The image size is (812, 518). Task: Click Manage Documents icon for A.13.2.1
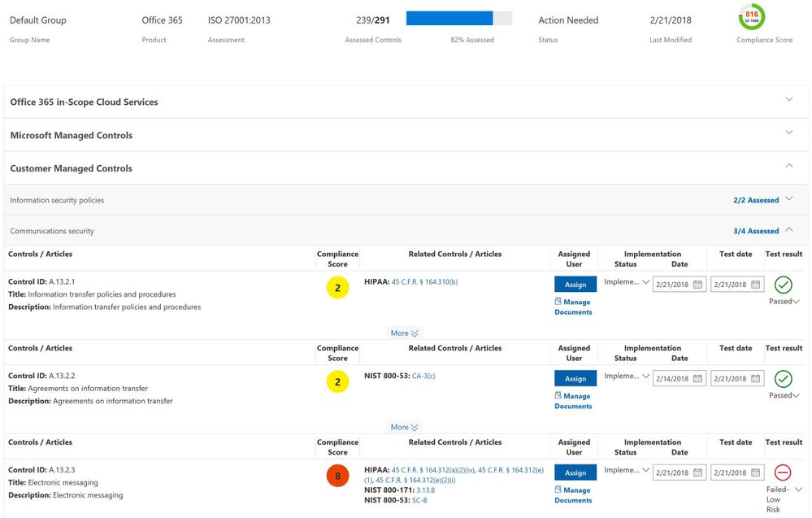pos(558,301)
